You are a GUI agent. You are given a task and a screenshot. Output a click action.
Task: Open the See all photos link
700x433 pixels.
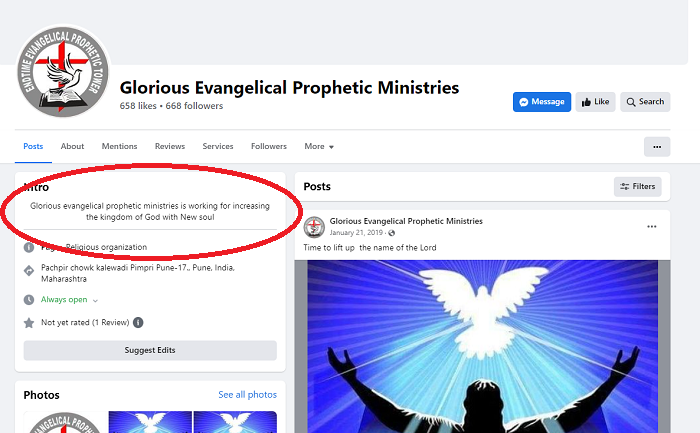coord(247,395)
